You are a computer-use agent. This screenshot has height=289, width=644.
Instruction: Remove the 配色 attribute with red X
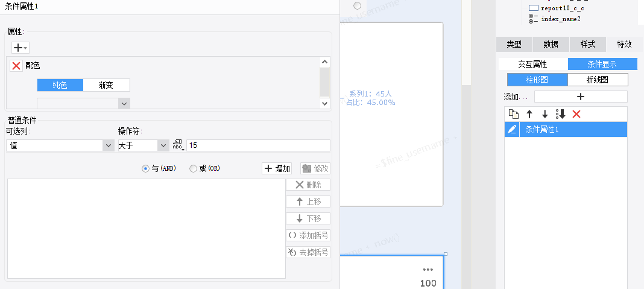(x=16, y=65)
